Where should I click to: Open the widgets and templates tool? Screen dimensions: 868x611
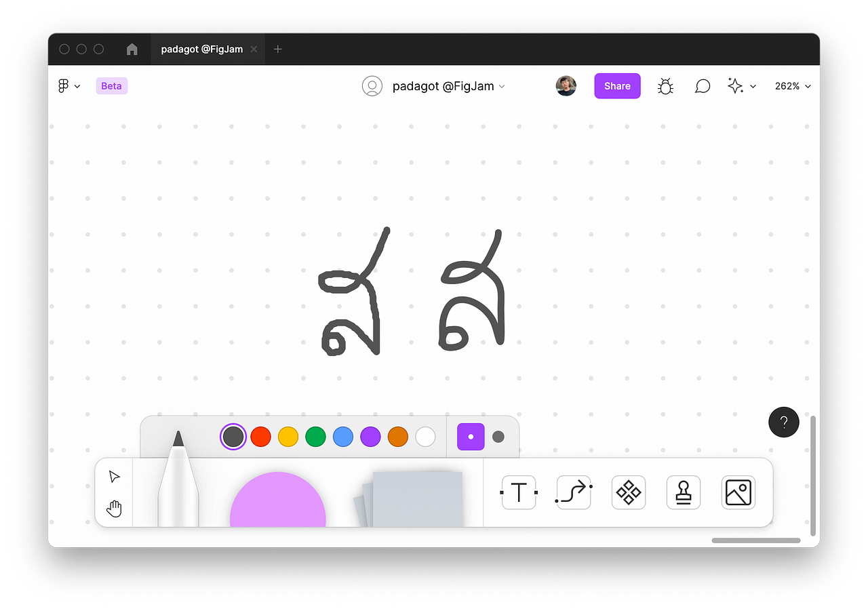pos(629,492)
